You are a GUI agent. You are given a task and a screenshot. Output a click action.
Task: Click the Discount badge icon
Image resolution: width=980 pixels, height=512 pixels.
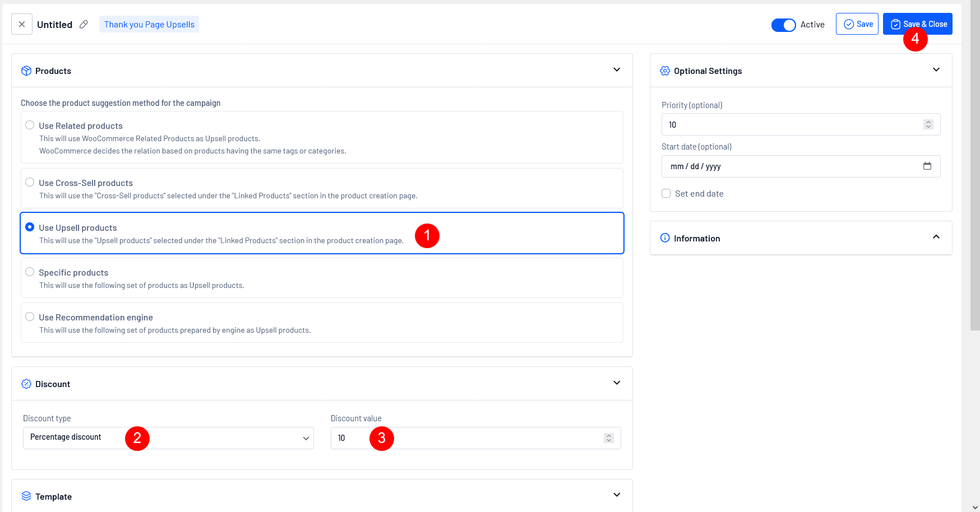coord(26,384)
